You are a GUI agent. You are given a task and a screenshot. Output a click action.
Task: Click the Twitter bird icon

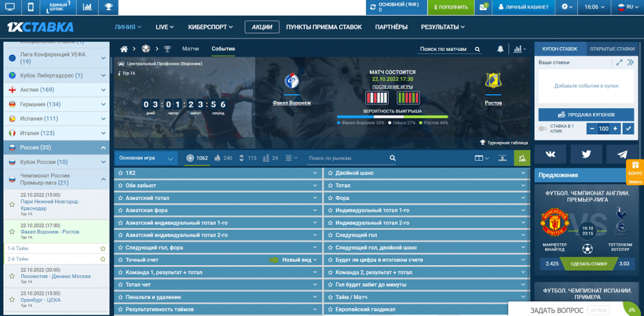586,154
